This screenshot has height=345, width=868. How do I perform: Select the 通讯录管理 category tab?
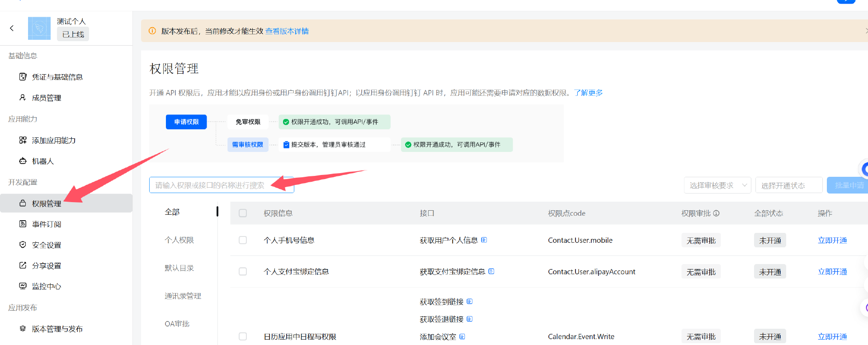tap(183, 296)
